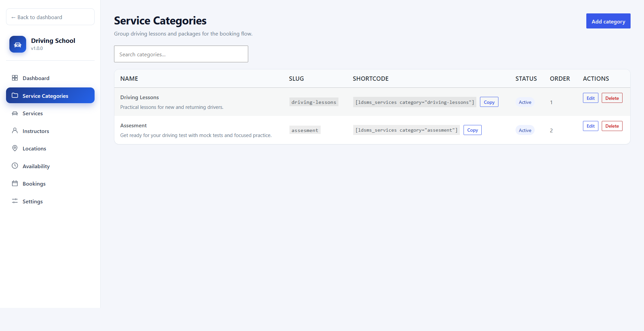Image resolution: width=644 pixels, height=331 pixels.
Task: Click the SHORTCODE column header
Action: click(371, 78)
